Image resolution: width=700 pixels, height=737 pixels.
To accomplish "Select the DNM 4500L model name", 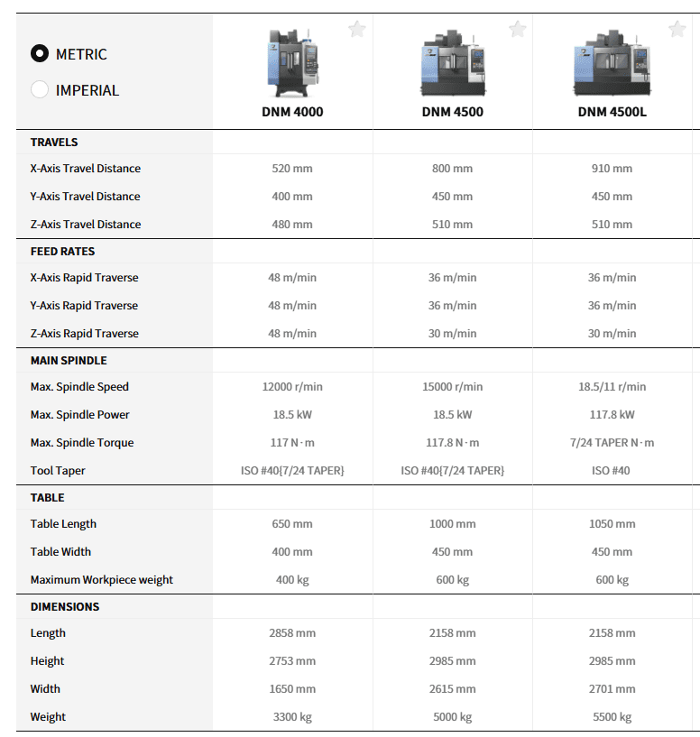I will click(x=612, y=113).
